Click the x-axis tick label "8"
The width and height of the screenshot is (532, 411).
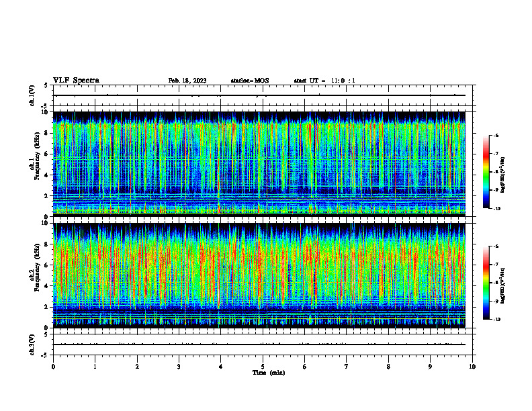388,367
